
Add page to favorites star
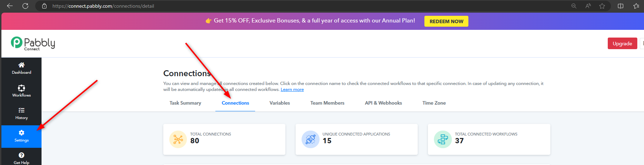point(602,6)
